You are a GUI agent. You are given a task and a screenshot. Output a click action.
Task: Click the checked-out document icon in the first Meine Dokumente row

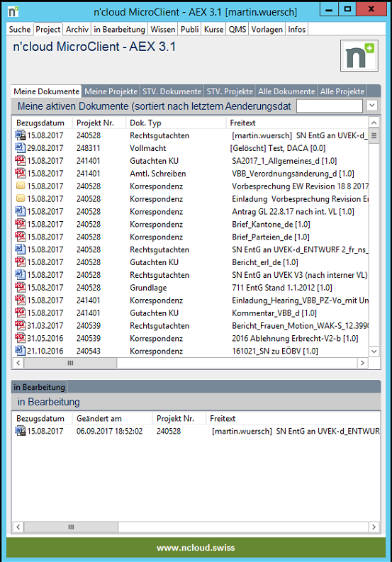[20, 135]
